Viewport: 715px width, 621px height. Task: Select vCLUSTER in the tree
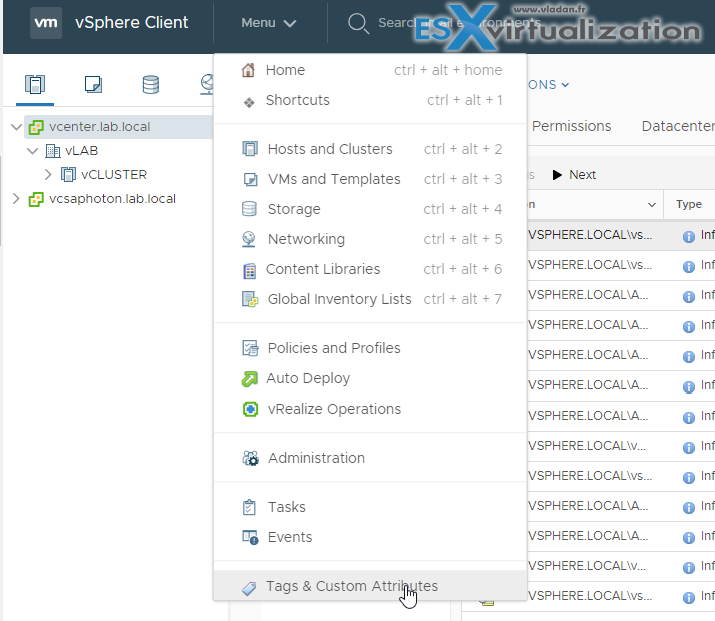click(114, 175)
